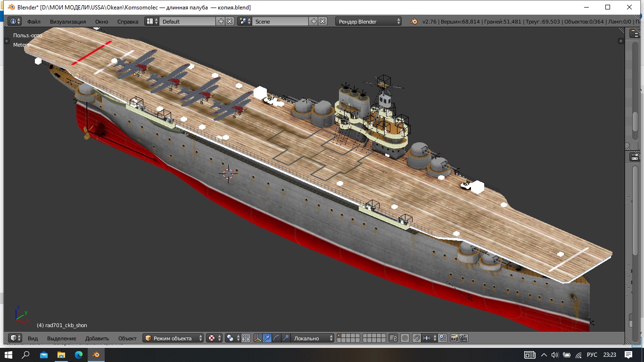This screenshot has width=644, height=362.
Task: Click the OpenGL render image camera icon
Action: pos(454,338)
